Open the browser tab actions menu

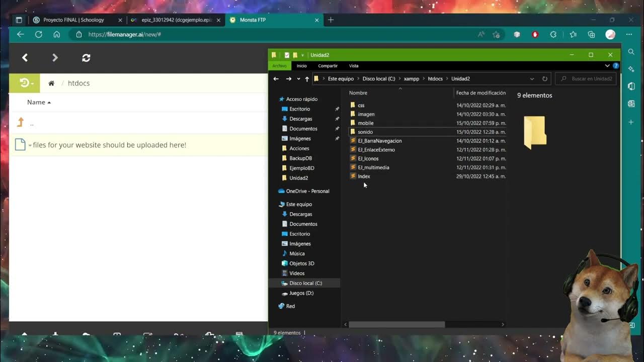pyautogui.click(x=19, y=20)
